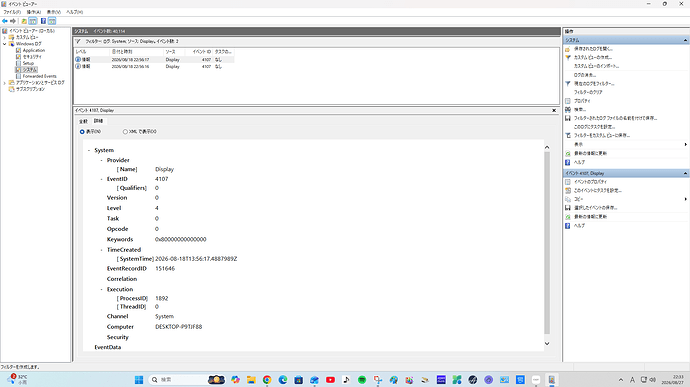Click the details pane scroll-up arrow
The height and width of the screenshot is (387, 690).
tap(547, 147)
